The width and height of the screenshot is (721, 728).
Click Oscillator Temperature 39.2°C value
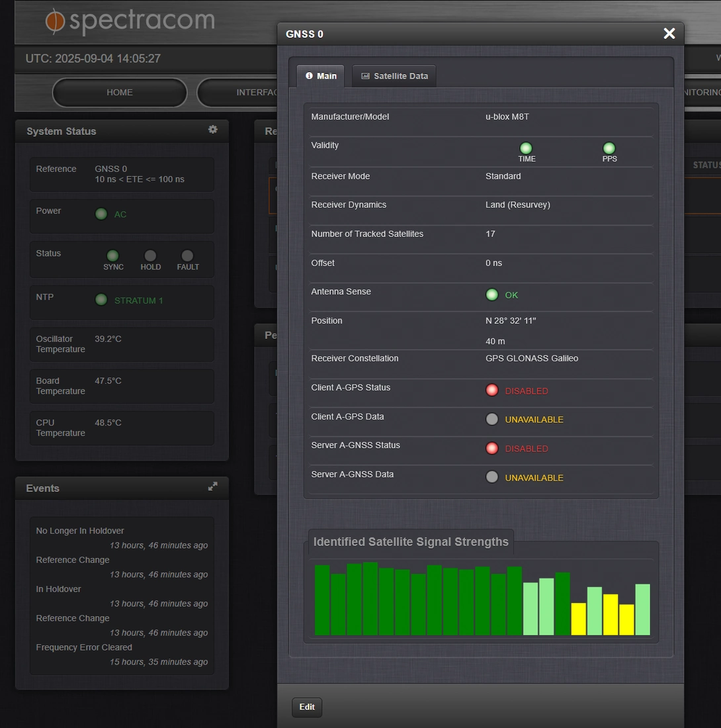(108, 339)
